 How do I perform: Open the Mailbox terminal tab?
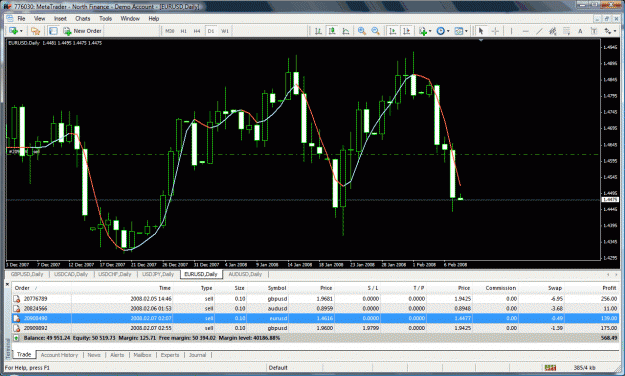tap(142, 355)
